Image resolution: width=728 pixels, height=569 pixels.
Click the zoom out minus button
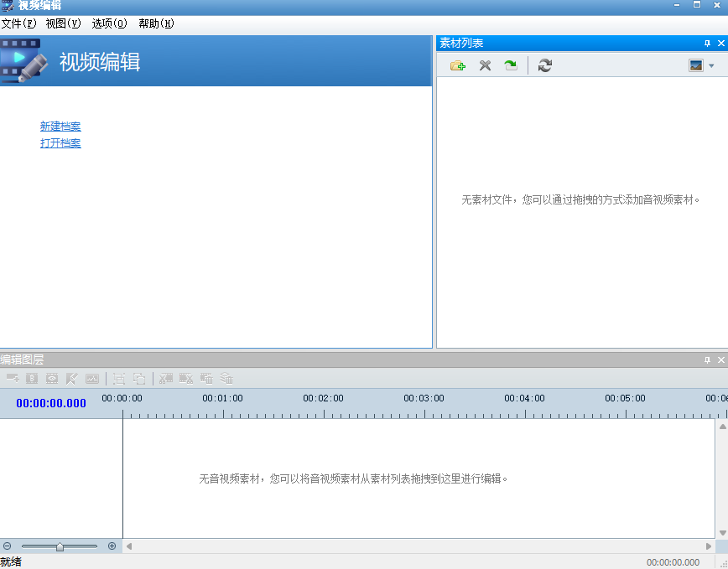(7, 546)
